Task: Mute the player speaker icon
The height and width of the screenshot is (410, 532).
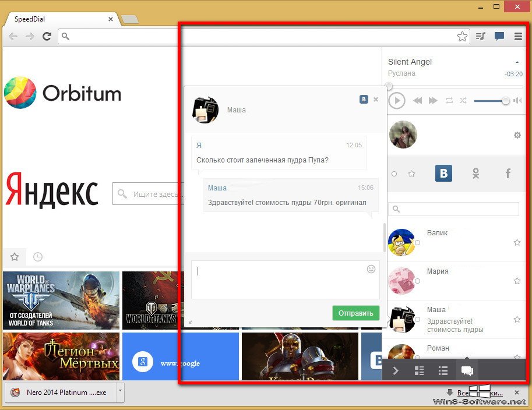Action: tap(518, 100)
